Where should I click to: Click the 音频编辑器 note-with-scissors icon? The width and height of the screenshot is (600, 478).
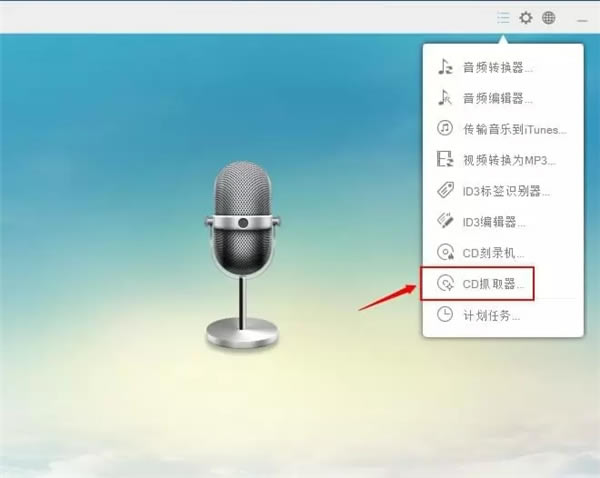445,98
